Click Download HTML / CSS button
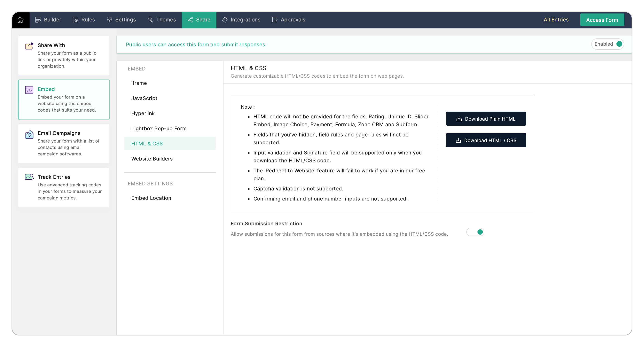This screenshot has height=347, width=644. (x=486, y=140)
